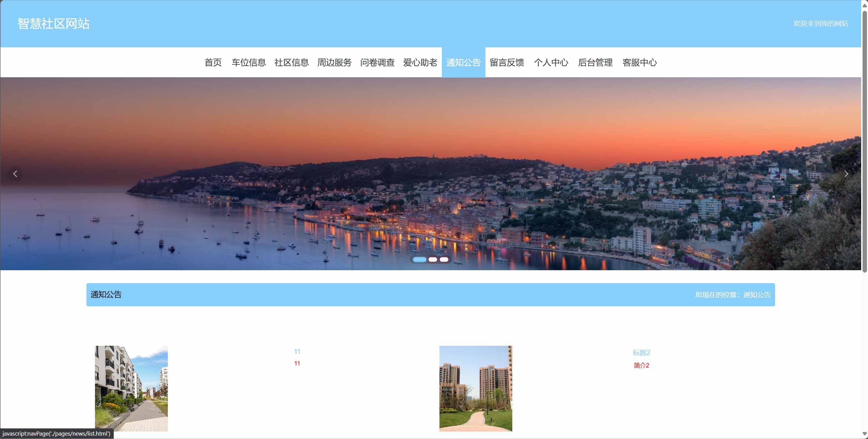This screenshot has height=439, width=868.
Task: Select the second carousel indicator dot
Action: coord(433,259)
